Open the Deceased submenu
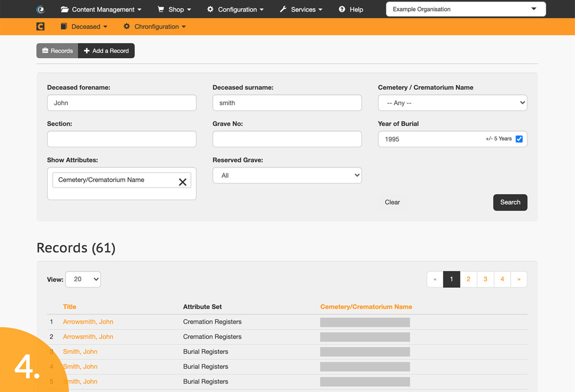The height and width of the screenshot is (392, 575). pyautogui.click(x=84, y=27)
